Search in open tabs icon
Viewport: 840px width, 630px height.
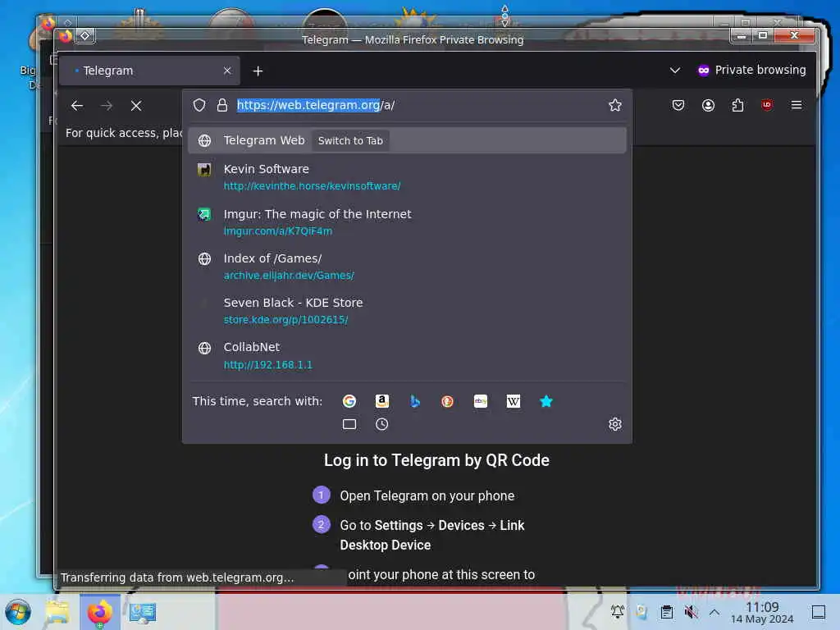[349, 424]
